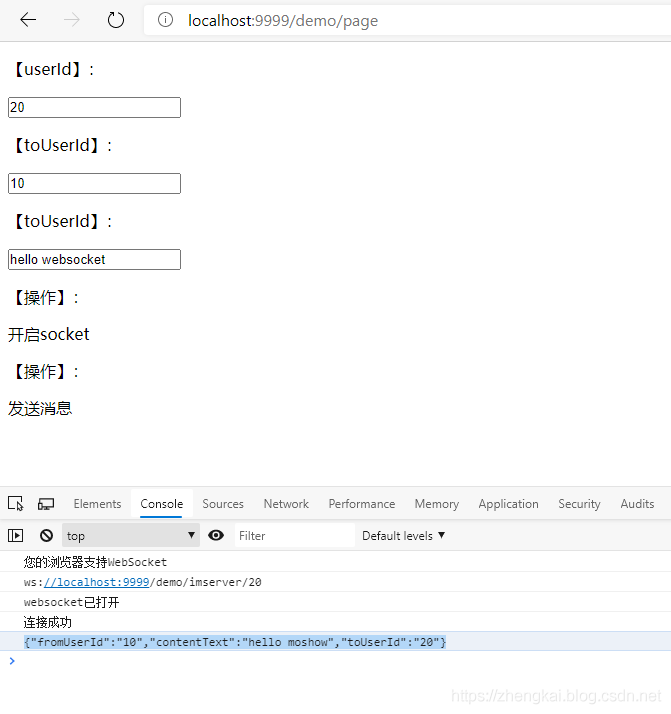Image resolution: width=671 pixels, height=714 pixels.
Task: Select the fromUserId JSON console message
Action: (235, 642)
